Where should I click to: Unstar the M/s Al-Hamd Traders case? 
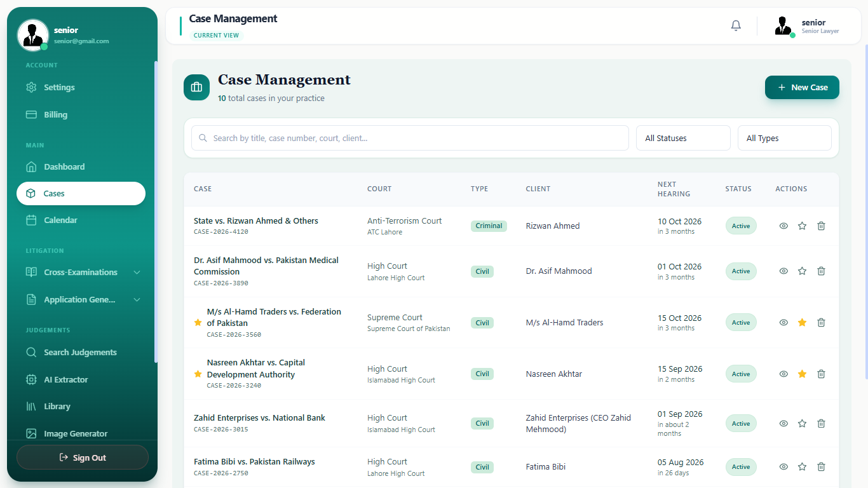(802, 322)
